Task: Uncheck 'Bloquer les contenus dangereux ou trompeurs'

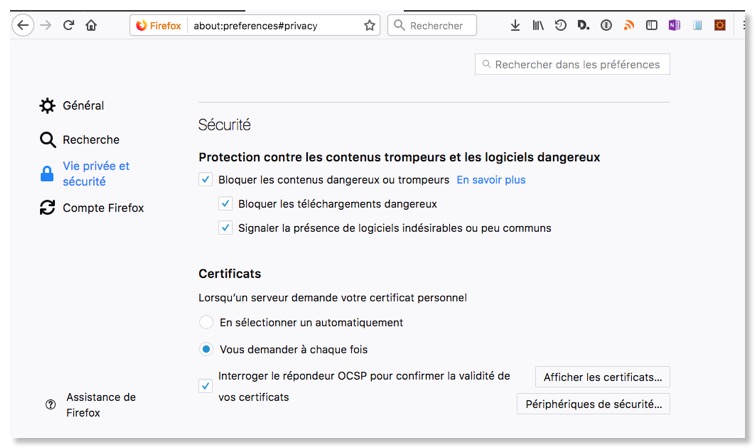Action: (x=206, y=180)
